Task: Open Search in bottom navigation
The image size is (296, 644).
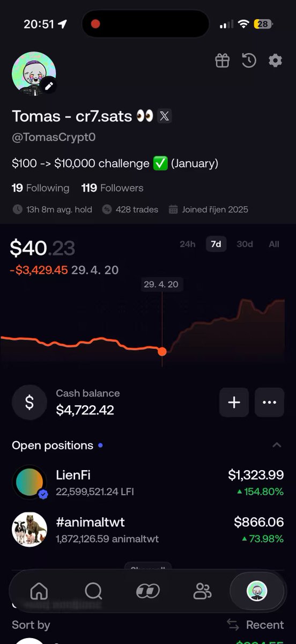Action: click(x=93, y=591)
